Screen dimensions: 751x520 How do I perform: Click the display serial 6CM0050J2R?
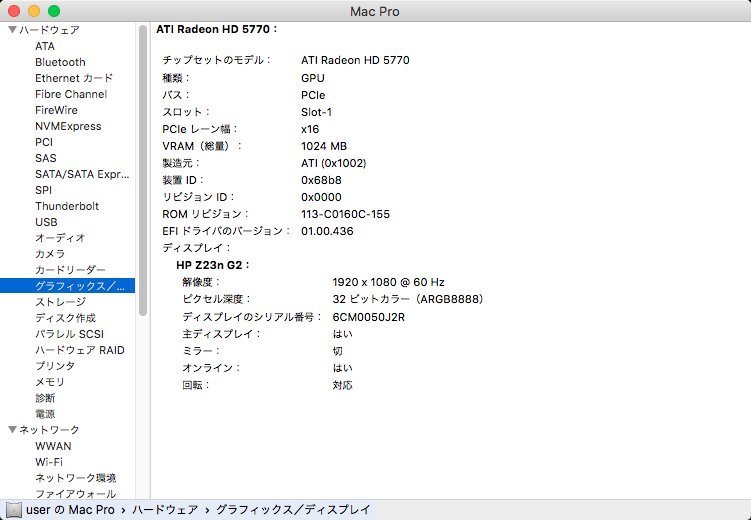(369, 317)
